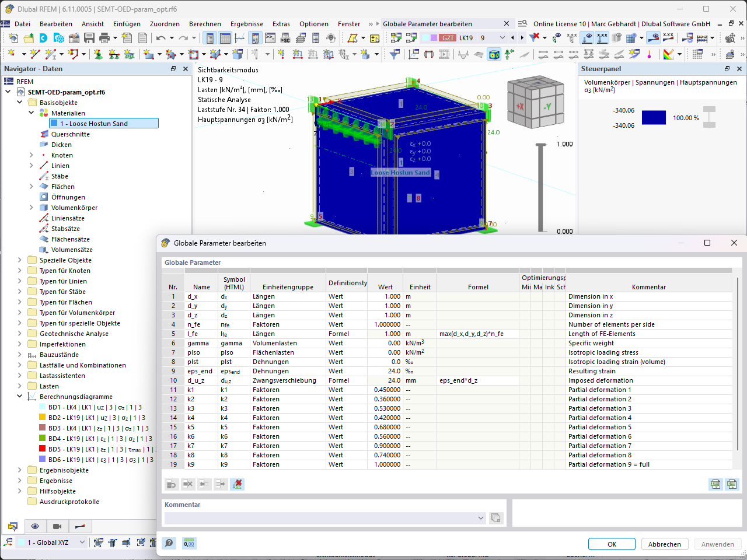Open the Kommentar combo box dropdown
Image resolution: width=747 pixels, height=560 pixels.
pos(481,518)
